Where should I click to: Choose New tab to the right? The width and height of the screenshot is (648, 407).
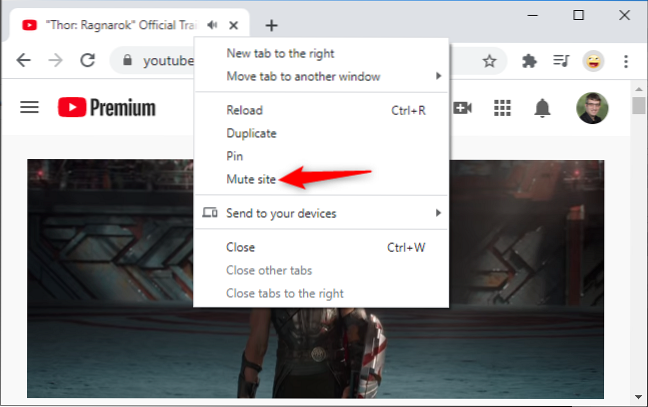pyautogui.click(x=280, y=53)
